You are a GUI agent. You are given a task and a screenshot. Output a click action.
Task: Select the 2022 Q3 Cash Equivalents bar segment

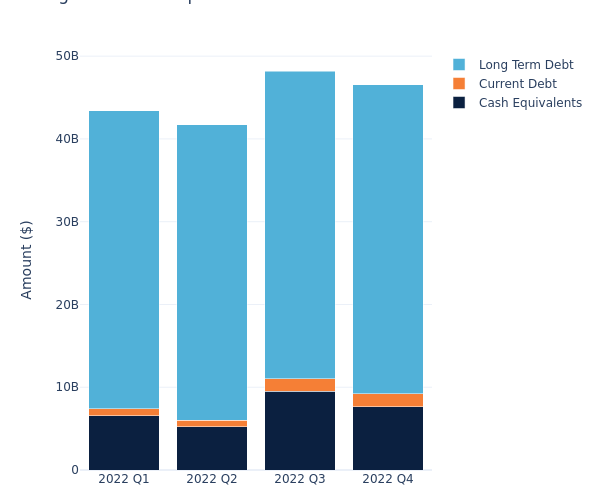tap(300, 431)
